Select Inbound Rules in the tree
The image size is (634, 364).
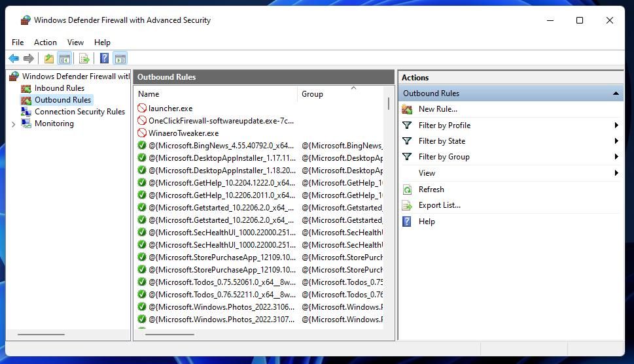tap(60, 88)
